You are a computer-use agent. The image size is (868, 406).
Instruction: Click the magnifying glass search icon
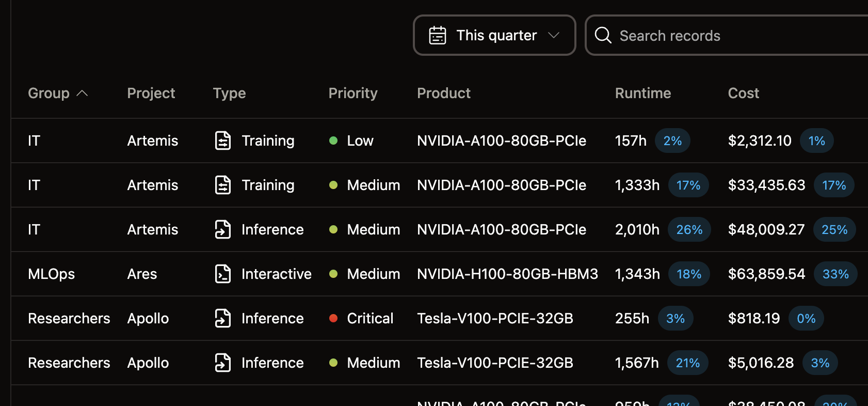tap(603, 36)
